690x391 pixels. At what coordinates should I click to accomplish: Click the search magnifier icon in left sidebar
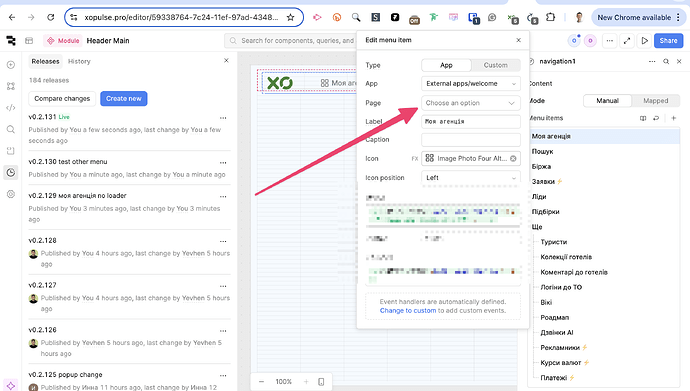11,129
